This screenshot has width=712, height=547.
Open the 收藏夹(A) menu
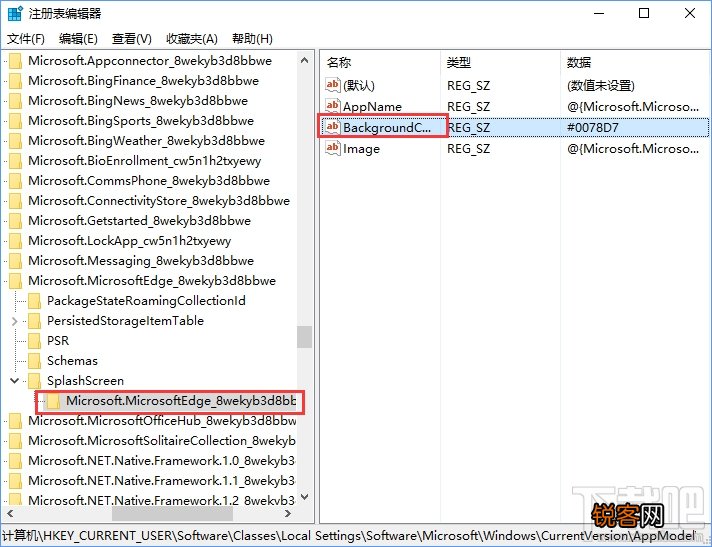click(192, 39)
